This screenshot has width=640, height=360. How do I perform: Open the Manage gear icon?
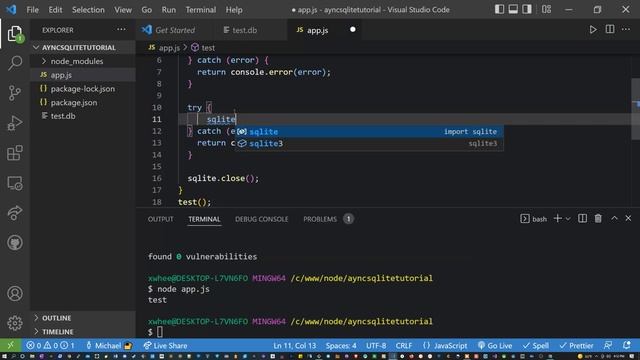pos(15,323)
